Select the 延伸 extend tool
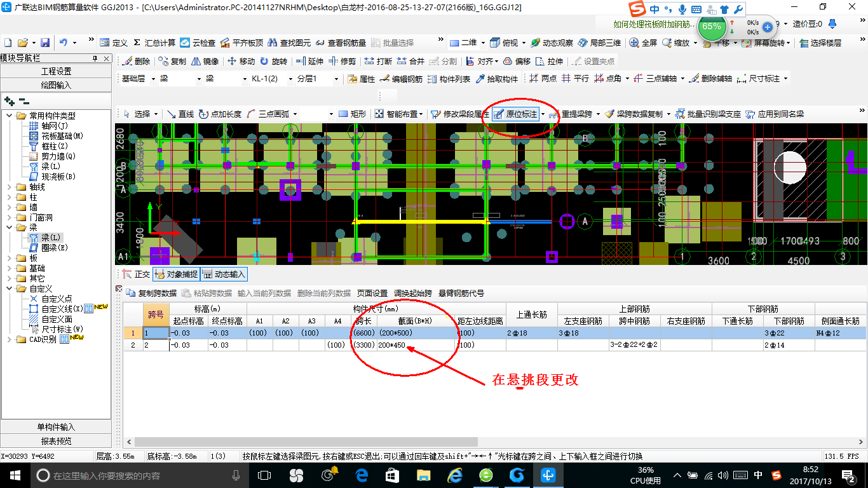 tap(310, 61)
